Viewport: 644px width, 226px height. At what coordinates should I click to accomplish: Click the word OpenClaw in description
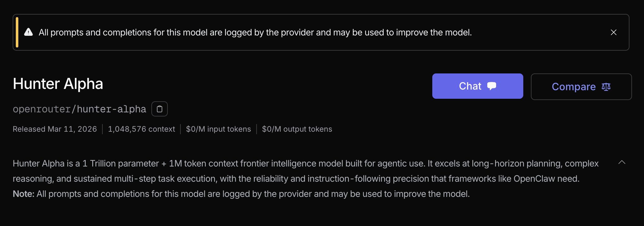pos(534,179)
